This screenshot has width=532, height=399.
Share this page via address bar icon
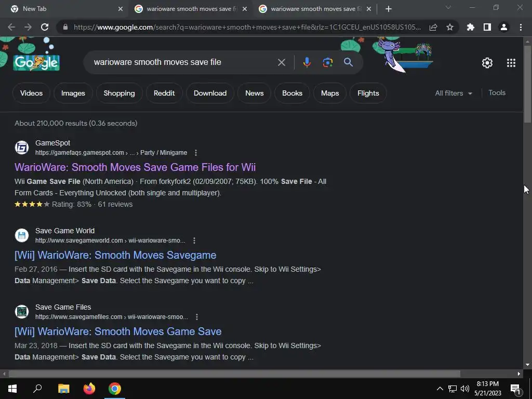pos(433,27)
